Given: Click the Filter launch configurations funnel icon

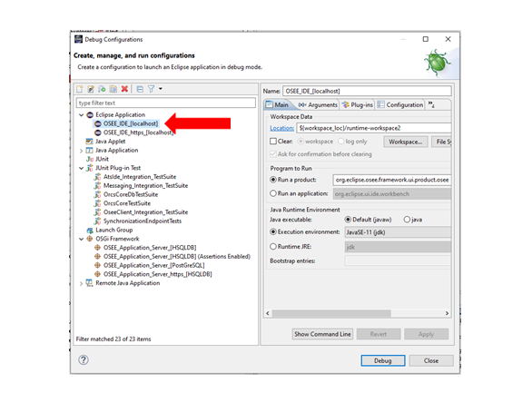Looking at the screenshot, I should coord(151,89).
